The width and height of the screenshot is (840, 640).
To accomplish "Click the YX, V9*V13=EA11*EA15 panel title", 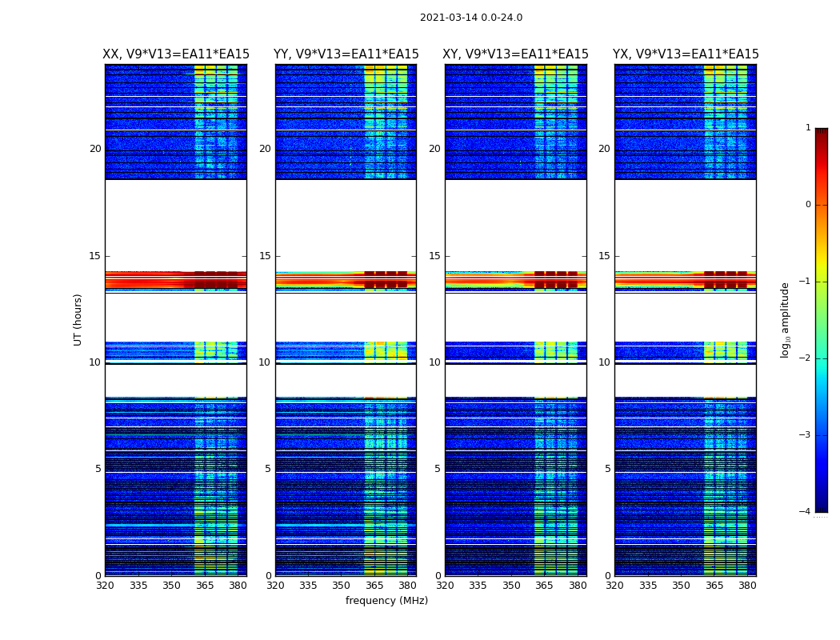I will (686, 54).
